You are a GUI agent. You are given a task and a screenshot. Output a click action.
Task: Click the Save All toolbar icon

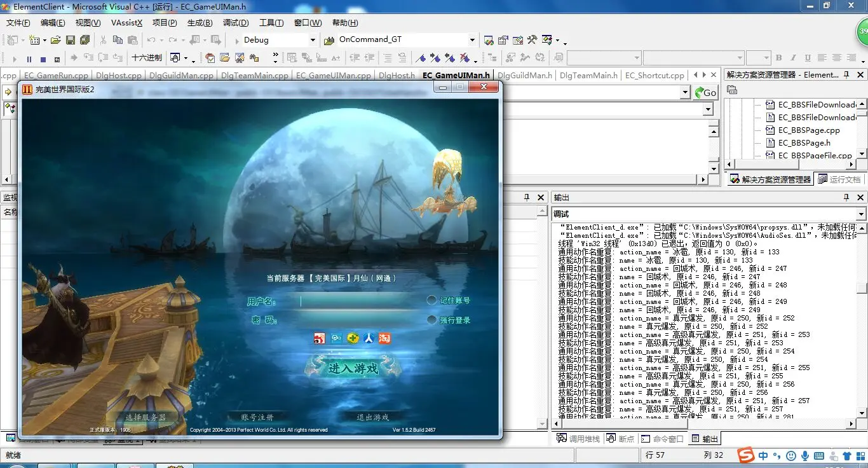point(84,40)
